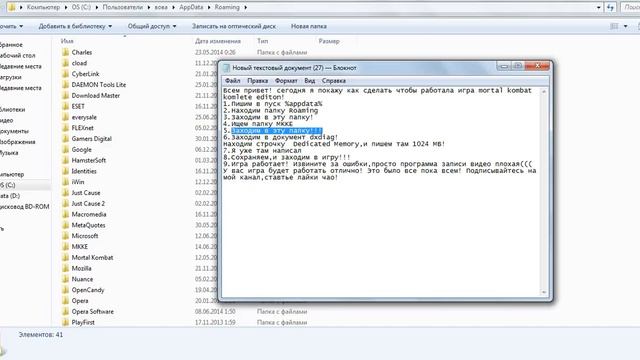Click the MKKE folder icon

pyautogui.click(x=65, y=247)
